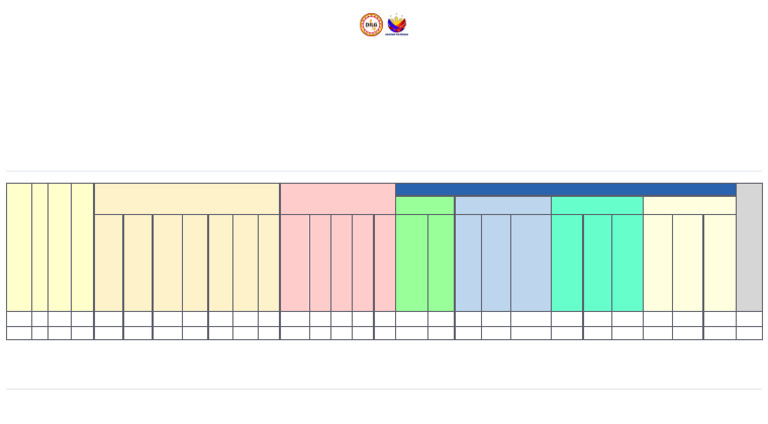This screenshot has height=424, width=768.
Task: Select the leftmost yellow table column
Action: [x=19, y=247]
